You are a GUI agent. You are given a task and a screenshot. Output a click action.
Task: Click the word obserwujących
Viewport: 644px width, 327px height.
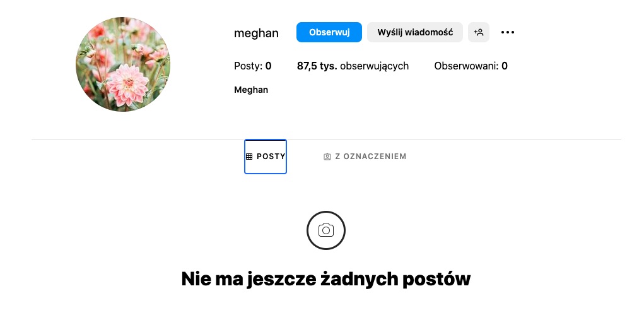coord(374,66)
